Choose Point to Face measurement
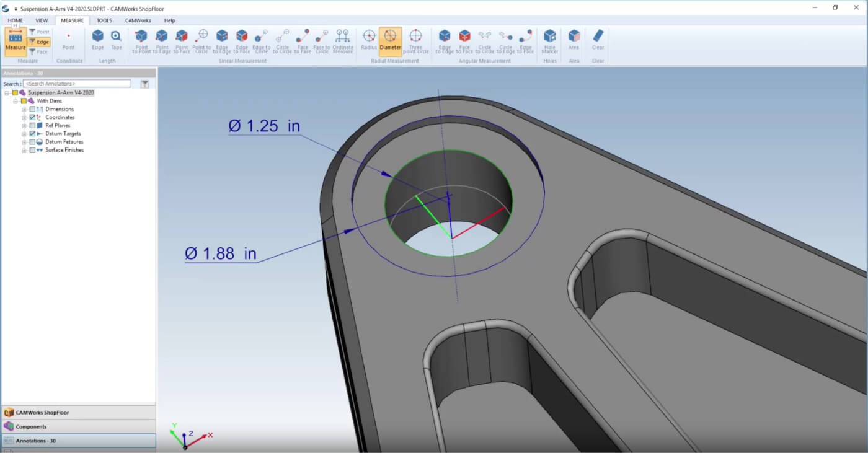The height and width of the screenshot is (453, 868). [182, 42]
